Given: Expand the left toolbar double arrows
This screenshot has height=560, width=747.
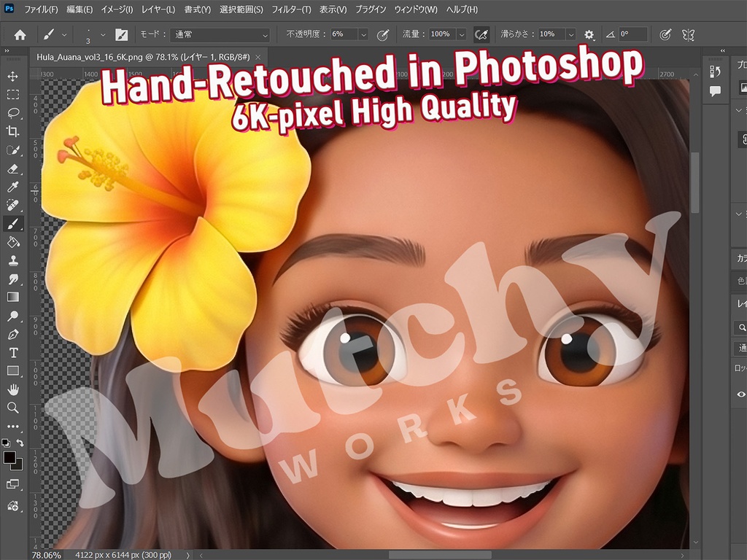Looking at the screenshot, I should tap(7, 50).
